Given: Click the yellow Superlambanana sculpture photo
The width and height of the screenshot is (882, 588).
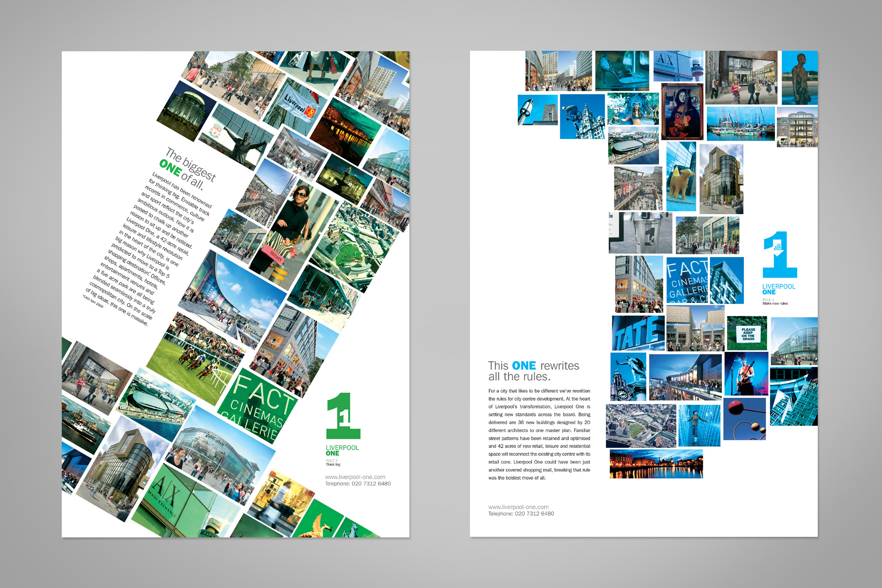Looking at the screenshot, I should pyautogui.click(x=681, y=177).
